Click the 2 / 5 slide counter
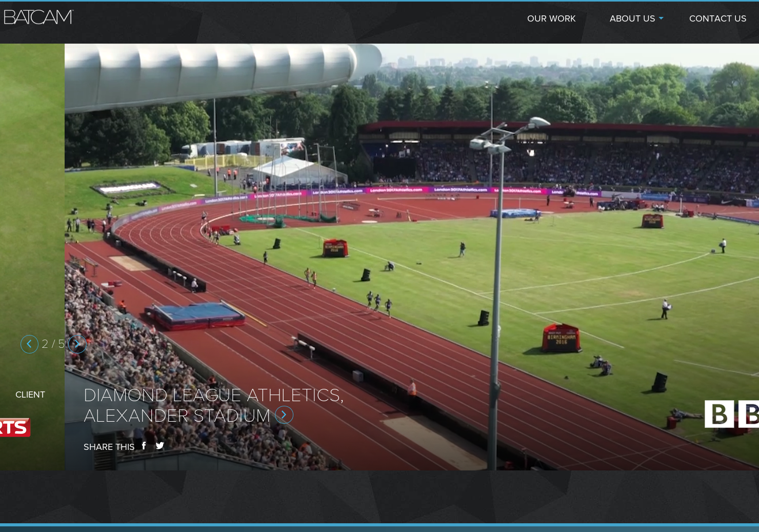759x532 pixels. 53,344
